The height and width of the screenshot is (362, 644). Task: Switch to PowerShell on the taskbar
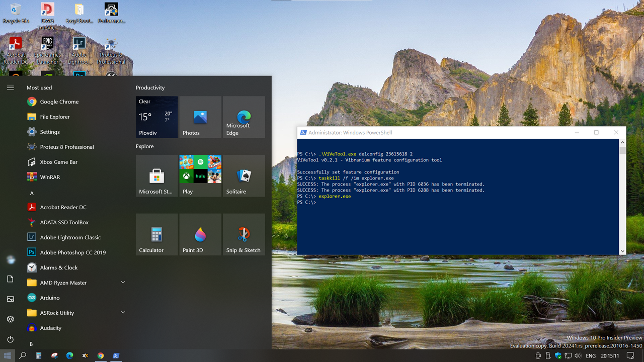pyautogui.click(x=116, y=355)
